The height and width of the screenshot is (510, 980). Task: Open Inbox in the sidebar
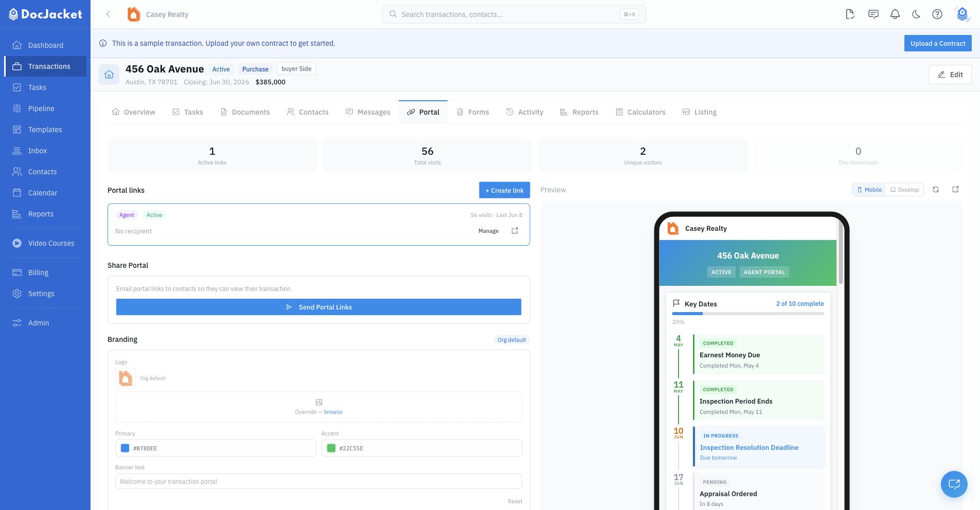click(x=45, y=151)
